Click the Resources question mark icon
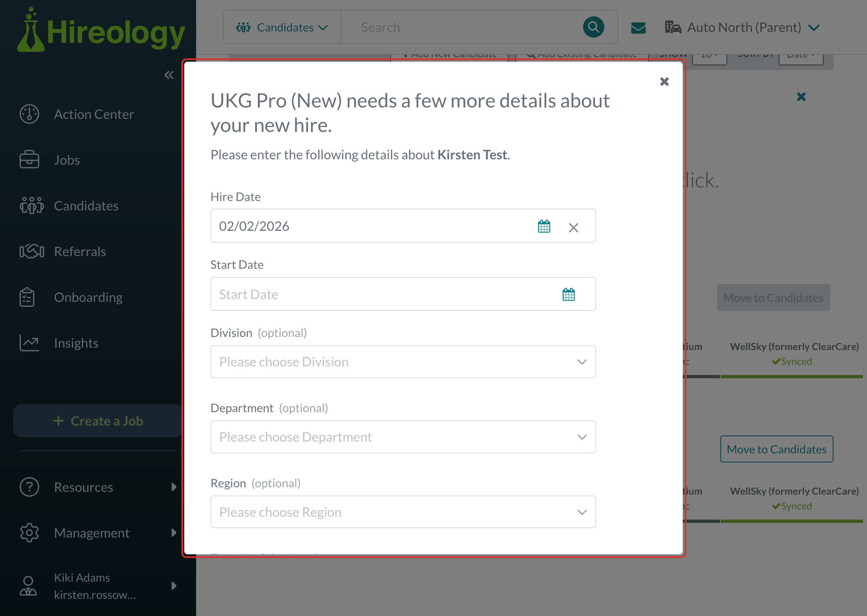This screenshot has width=867, height=616. [x=29, y=487]
